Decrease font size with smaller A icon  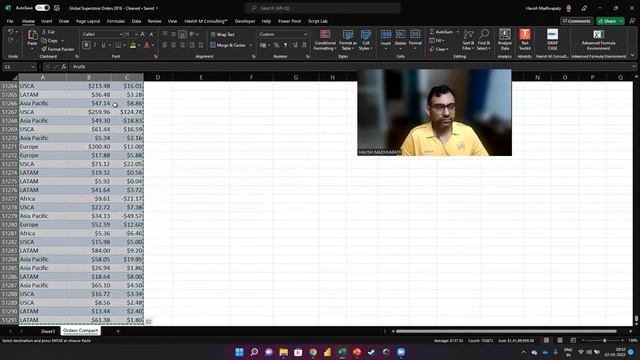(x=151, y=34)
